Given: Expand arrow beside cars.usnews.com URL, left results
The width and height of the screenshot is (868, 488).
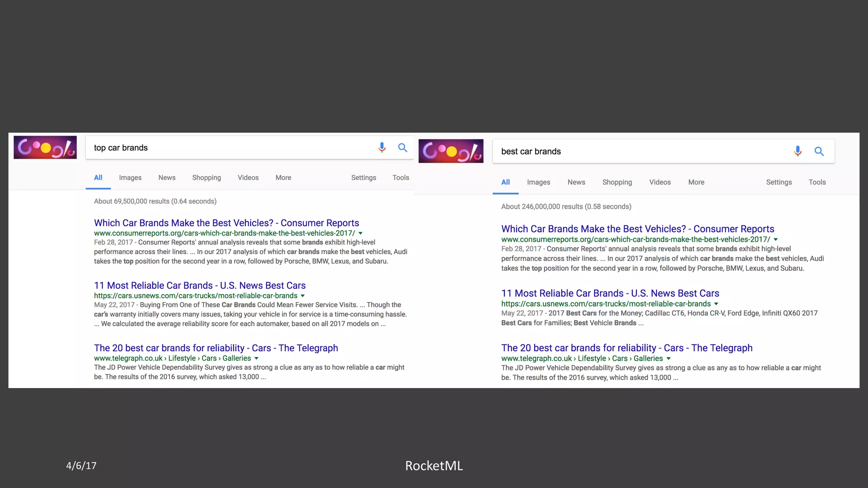Looking at the screenshot, I should (303, 296).
